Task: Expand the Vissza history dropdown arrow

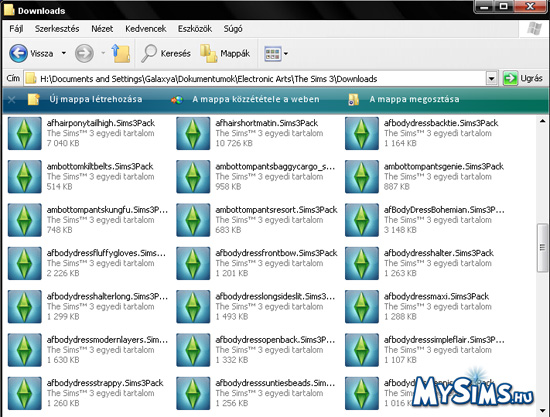Action: (64, 53)
